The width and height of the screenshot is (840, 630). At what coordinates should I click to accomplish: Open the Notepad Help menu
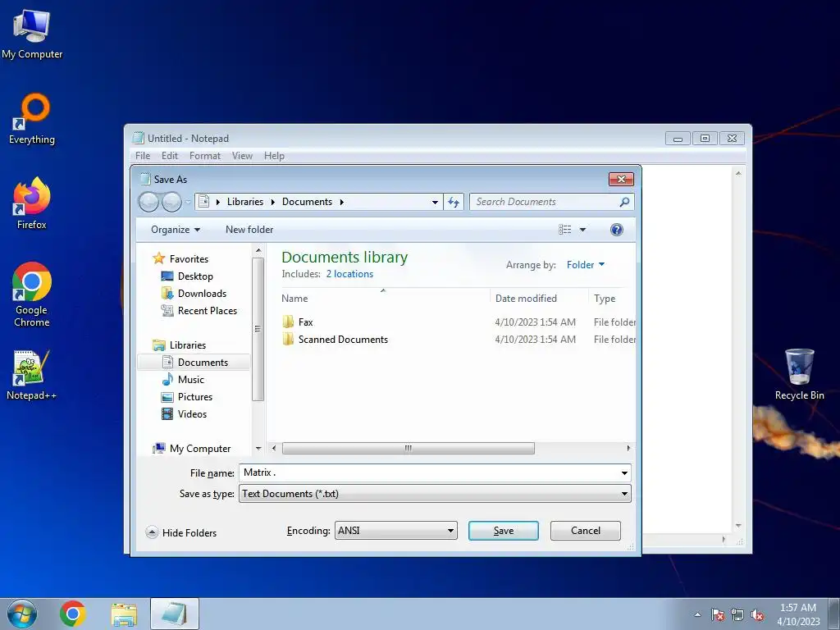coord(274,156)
